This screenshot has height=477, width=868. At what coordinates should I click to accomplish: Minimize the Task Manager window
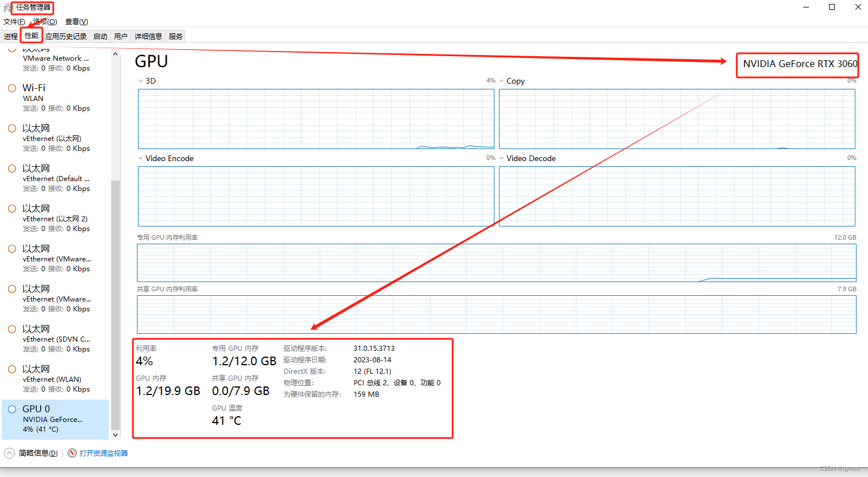click(806, 7)
